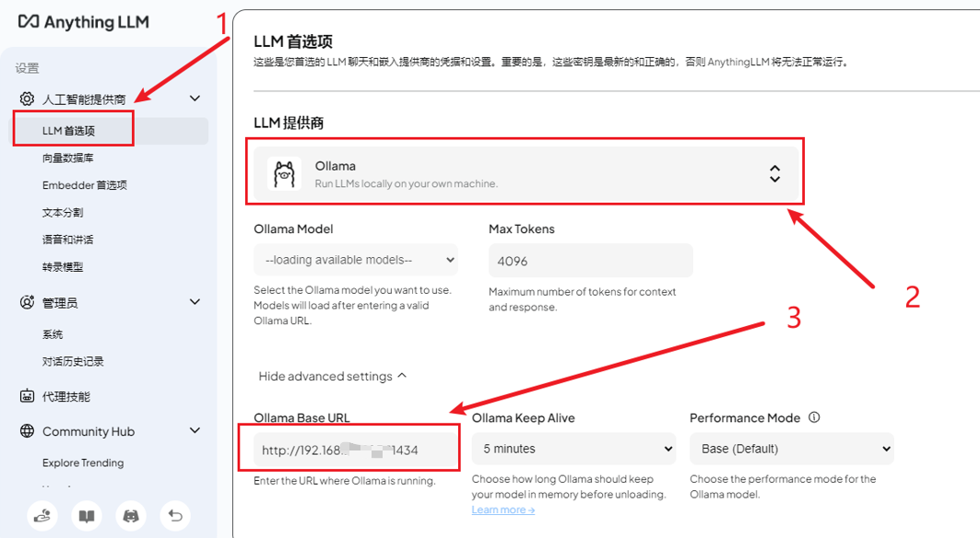Click the Max Tokens field showing 4096
Image resolution: width=980 pixels, height=538 pixels.
click(x=591, y=261)
